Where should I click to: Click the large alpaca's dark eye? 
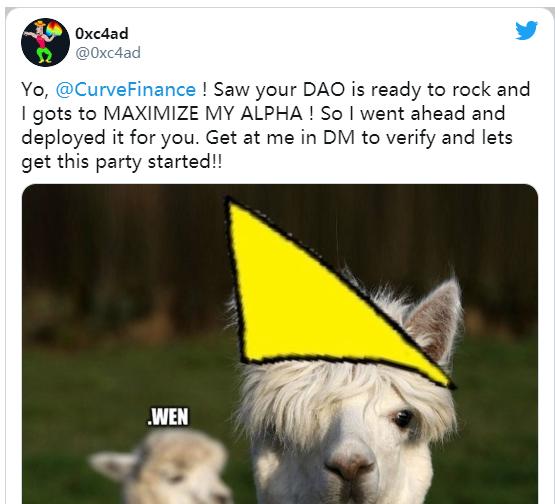pyautogui.click(x=403, y=418)
